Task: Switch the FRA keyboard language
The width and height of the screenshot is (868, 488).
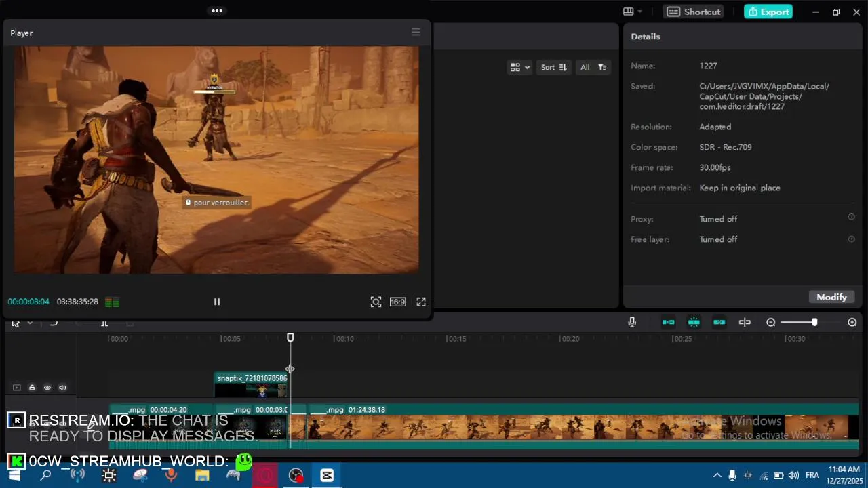Action: click(812, 476)
